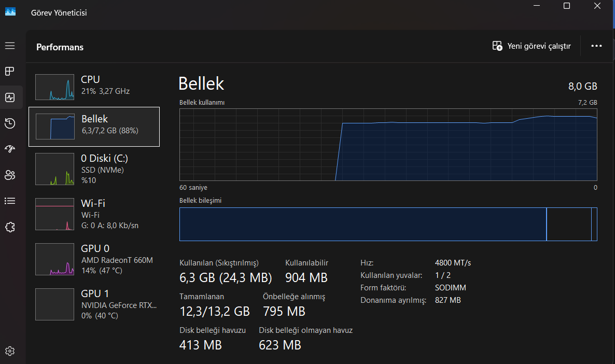Click the Kullanılan (Sıkıştırılmış) label
The width and height of the screenshot is (615, 364).
219,263
